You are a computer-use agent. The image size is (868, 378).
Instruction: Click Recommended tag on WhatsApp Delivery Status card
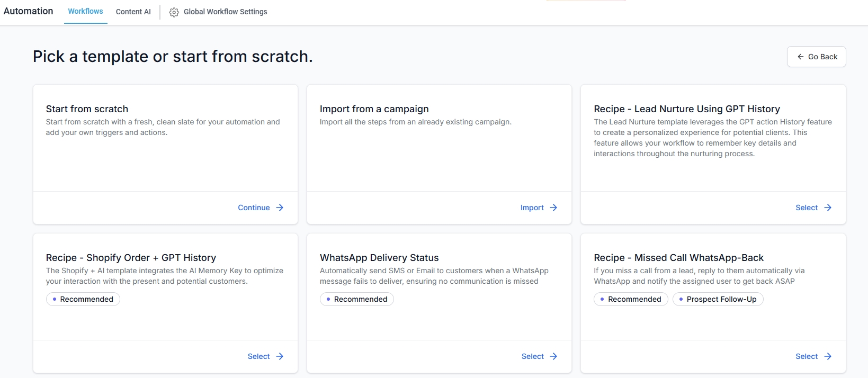tap(357, 299)
